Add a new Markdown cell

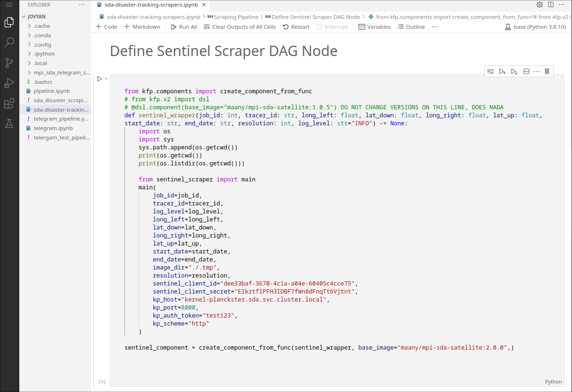tap(142, 27)
